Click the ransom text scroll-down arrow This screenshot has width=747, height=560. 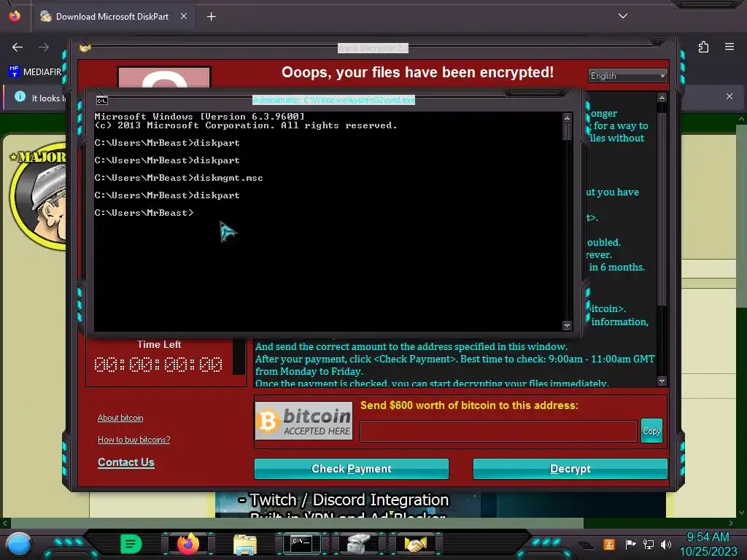tap(662, 381)
